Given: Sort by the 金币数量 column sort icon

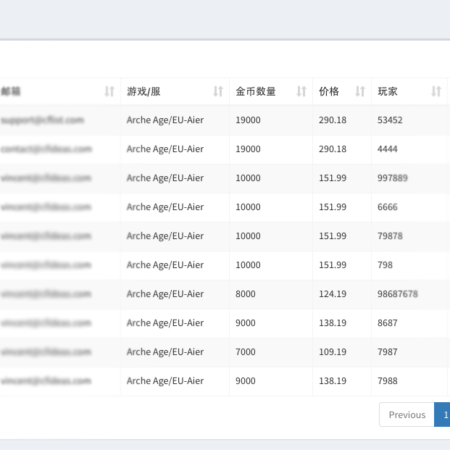Looking at the screenshot, I should [301, 91].
